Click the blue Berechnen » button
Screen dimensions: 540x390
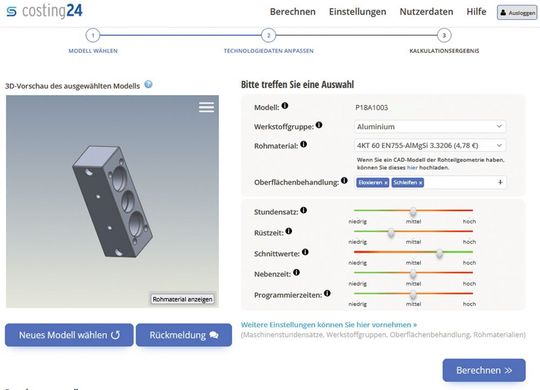484,370
